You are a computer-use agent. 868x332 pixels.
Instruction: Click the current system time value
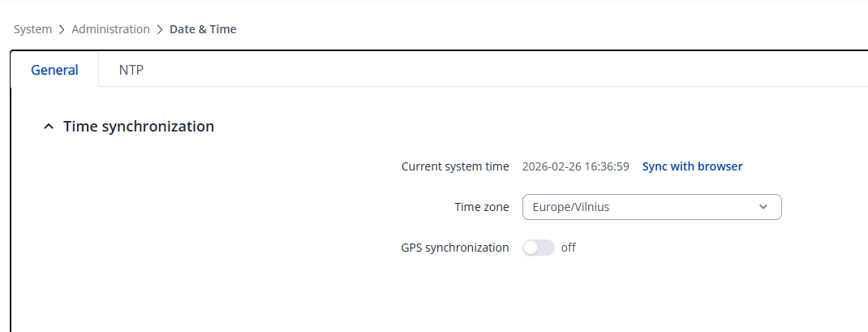[x=575, y=166]
